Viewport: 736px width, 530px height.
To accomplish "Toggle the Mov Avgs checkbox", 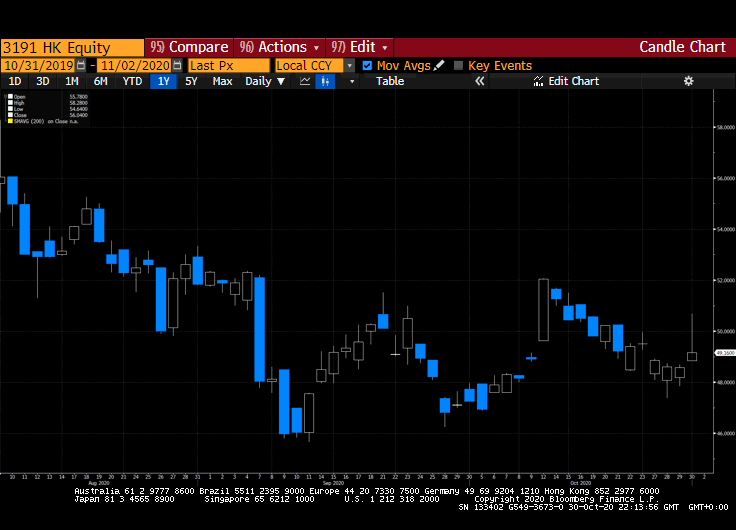I will pyautogui.click(x=367, y=66).
